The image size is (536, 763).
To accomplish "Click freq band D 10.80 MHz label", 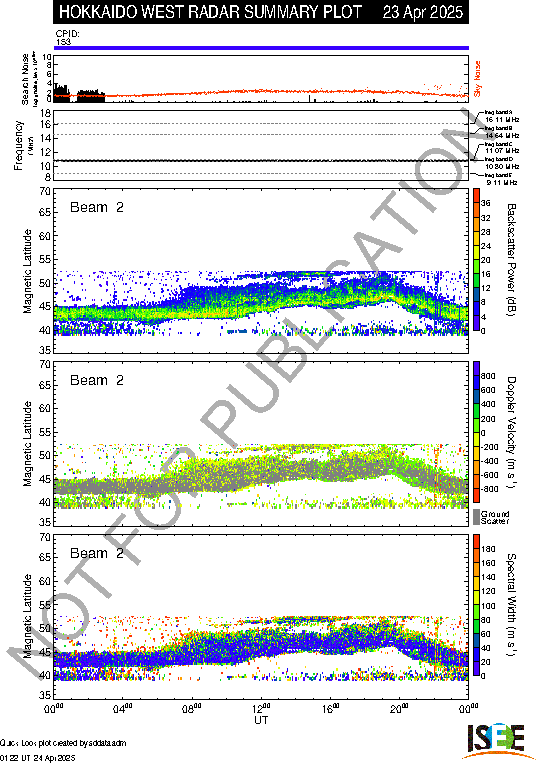I will tap(501, 163).
